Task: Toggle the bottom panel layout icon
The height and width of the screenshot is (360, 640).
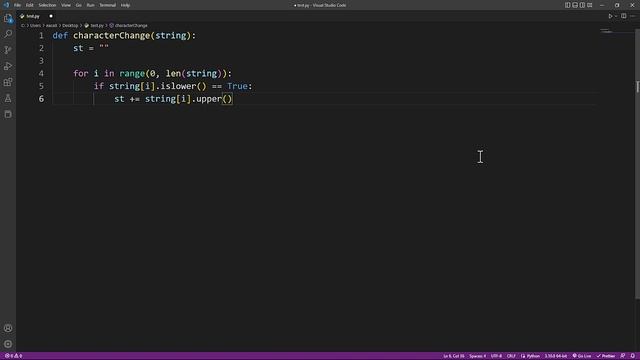Action: tap(575, 5)
